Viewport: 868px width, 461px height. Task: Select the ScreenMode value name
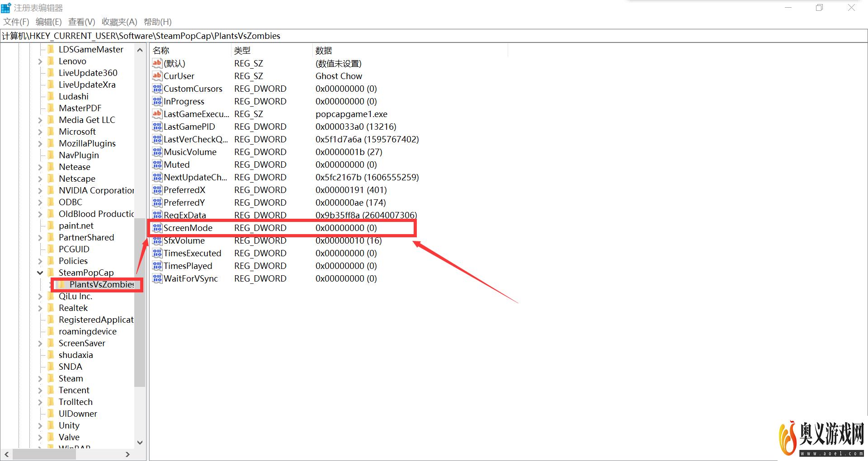point(188,228)
